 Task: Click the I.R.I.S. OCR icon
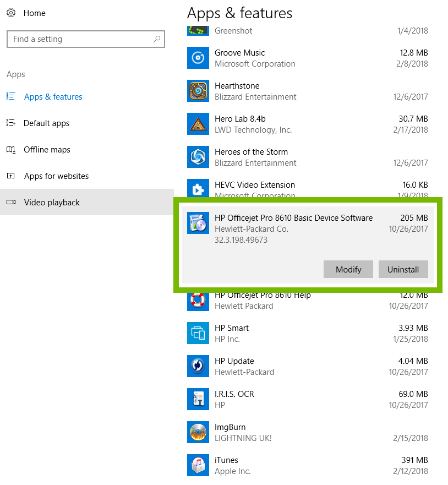198,399
